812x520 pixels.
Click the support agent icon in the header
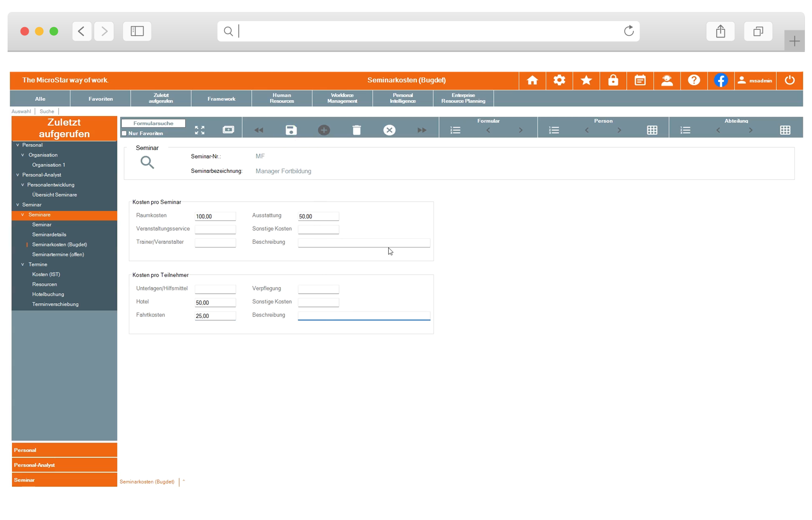pyautogui.click(x=667, y=80)
